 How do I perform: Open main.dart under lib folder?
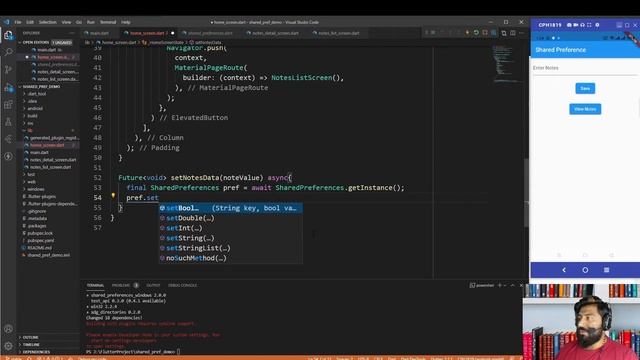[x=39, y=153]
